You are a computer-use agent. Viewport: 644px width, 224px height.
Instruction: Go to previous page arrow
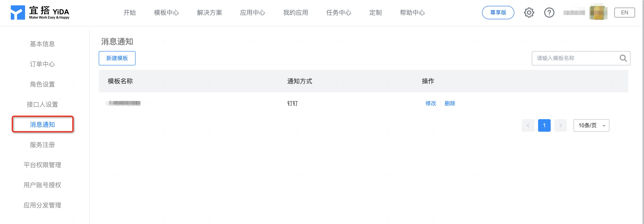coord(528,125)
